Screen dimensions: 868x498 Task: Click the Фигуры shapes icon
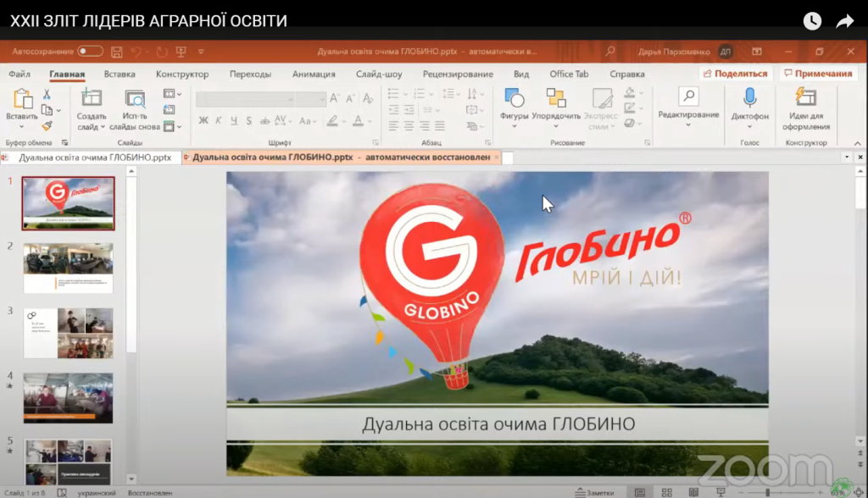pos(514,98)
